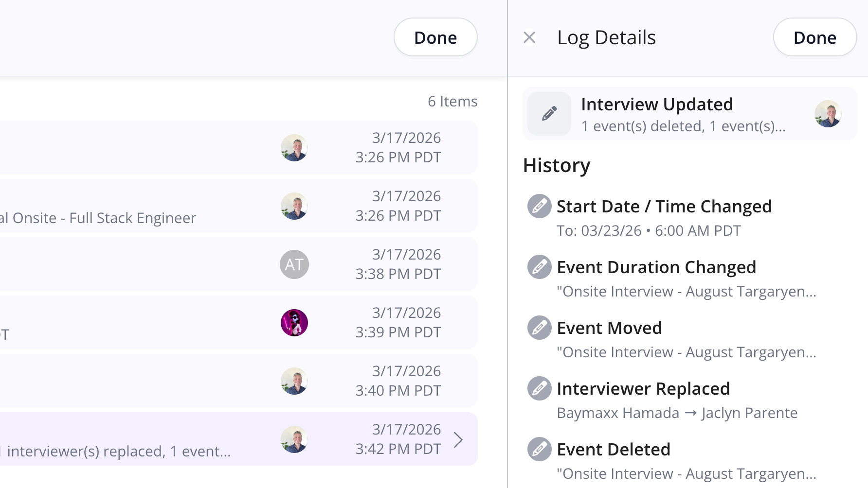Image resolution: width=868 pixels, height=488 pixels.
Task: Click the pink avatar on the 3:39 PM entry
Action: pos(294,323)
